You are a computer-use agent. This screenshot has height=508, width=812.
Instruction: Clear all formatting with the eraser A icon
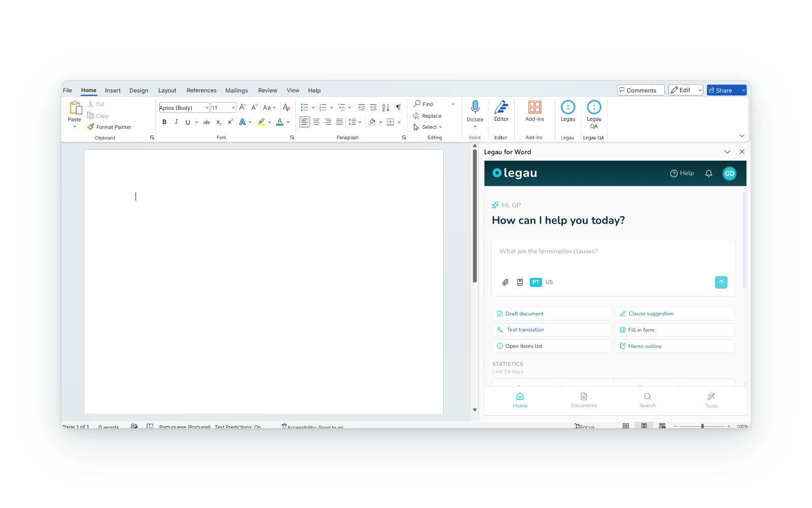point(287,107)
